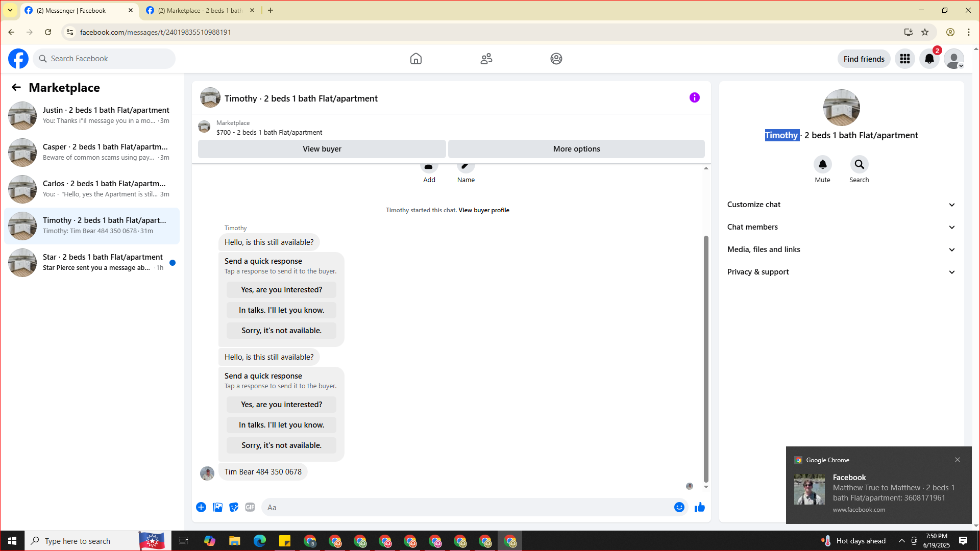Open more actions plus icon in composer
This screenshot has height=551, width=980.
[201, 507]
